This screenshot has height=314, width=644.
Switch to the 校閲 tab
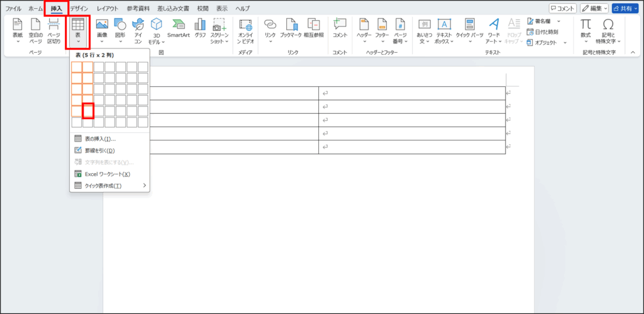[203, 8]
